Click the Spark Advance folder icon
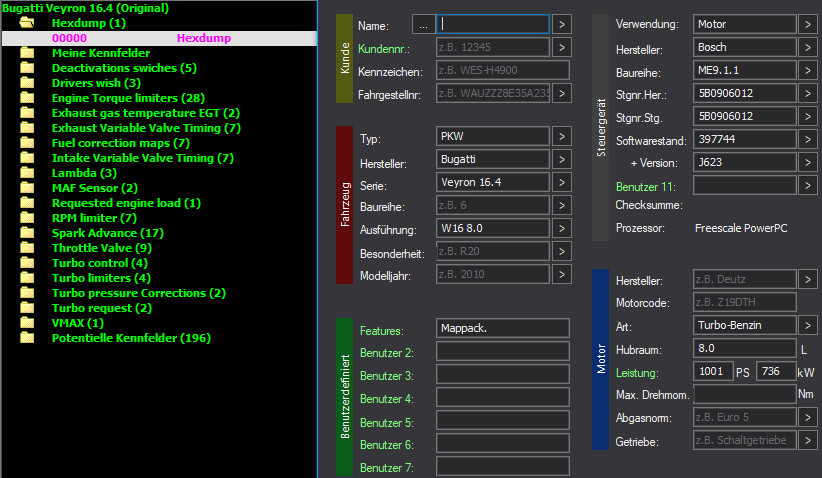This screenshot has height=478, width=822. click(x=27, y=233)
